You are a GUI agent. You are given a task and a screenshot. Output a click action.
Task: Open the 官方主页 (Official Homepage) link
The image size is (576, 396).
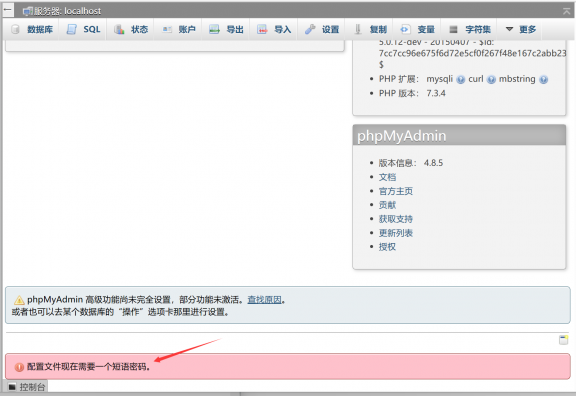396,191
